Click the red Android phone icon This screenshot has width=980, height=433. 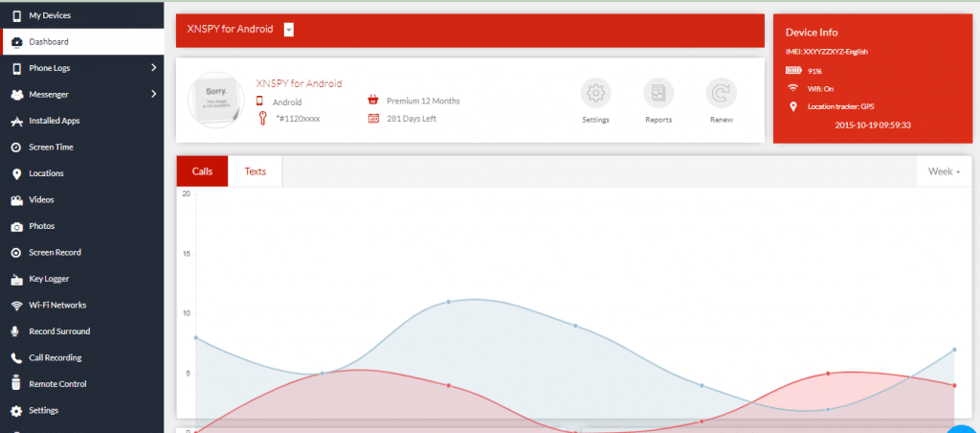click(x=259, y=101)
